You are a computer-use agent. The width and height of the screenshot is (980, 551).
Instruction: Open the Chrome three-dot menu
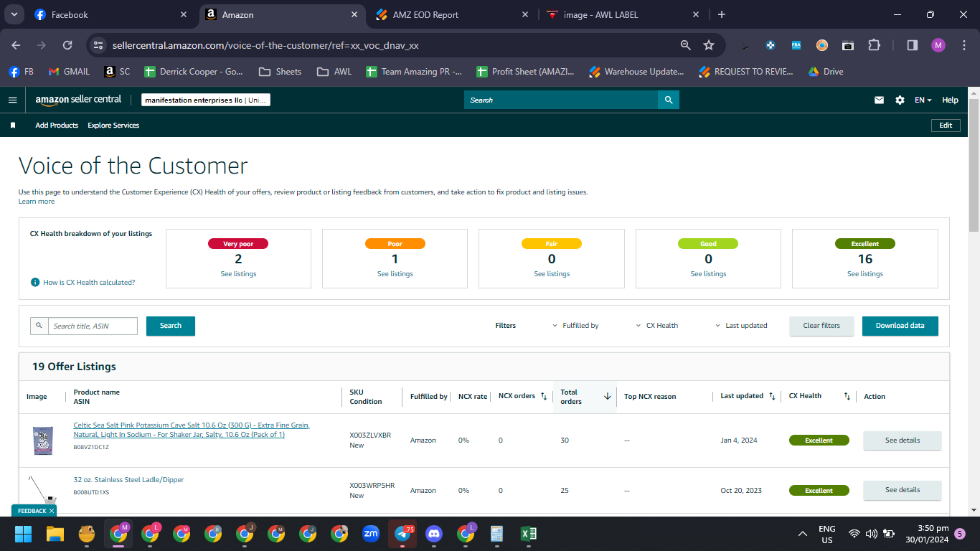tap(963, 45)
